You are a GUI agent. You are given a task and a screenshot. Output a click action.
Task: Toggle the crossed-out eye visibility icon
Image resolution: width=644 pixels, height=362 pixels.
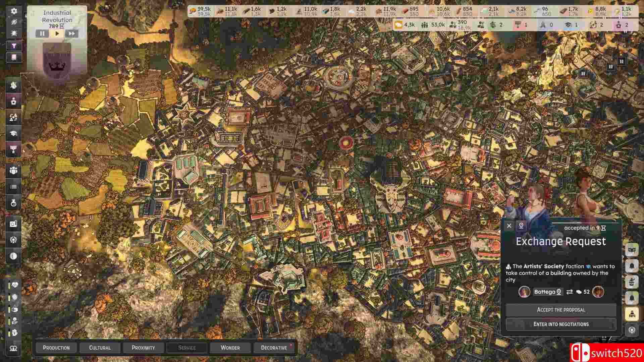coord(14,22)
